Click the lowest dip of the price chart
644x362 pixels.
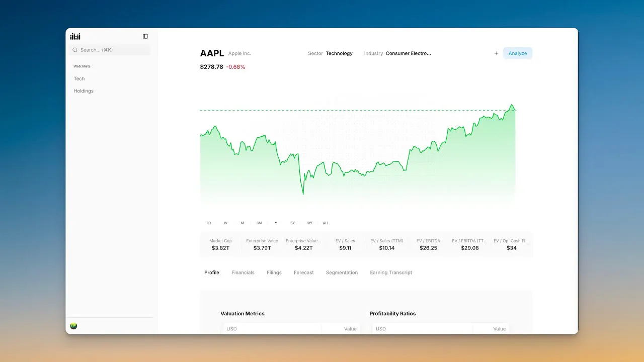303,194
